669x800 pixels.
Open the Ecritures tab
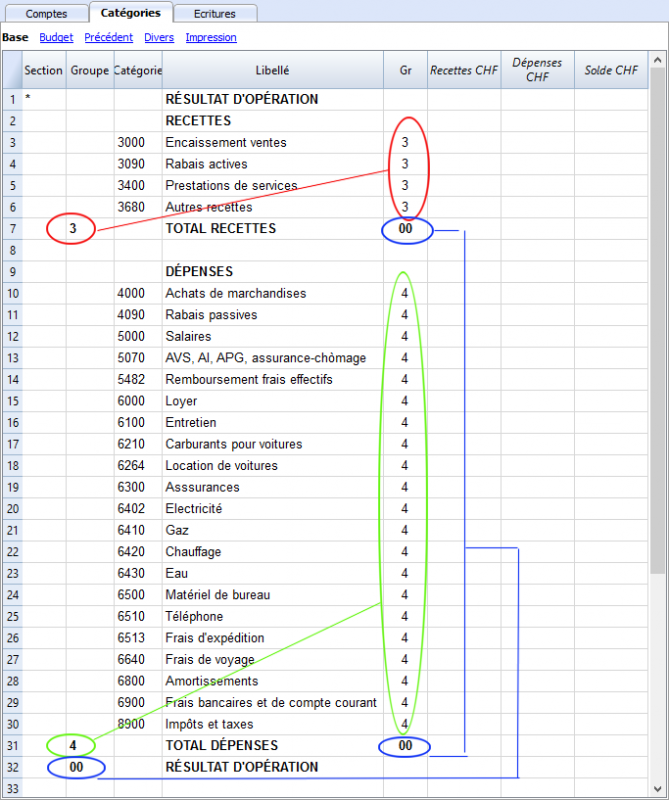click(215, 14)
